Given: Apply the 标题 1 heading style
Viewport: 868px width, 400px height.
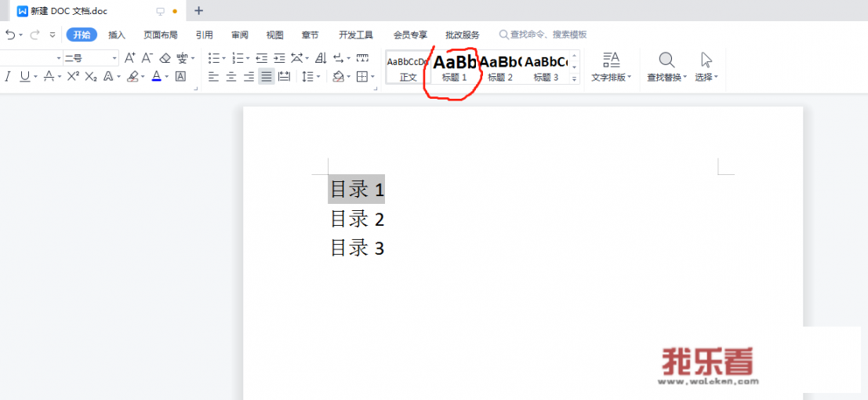Looking at the screenshot, I should (455, 67).
